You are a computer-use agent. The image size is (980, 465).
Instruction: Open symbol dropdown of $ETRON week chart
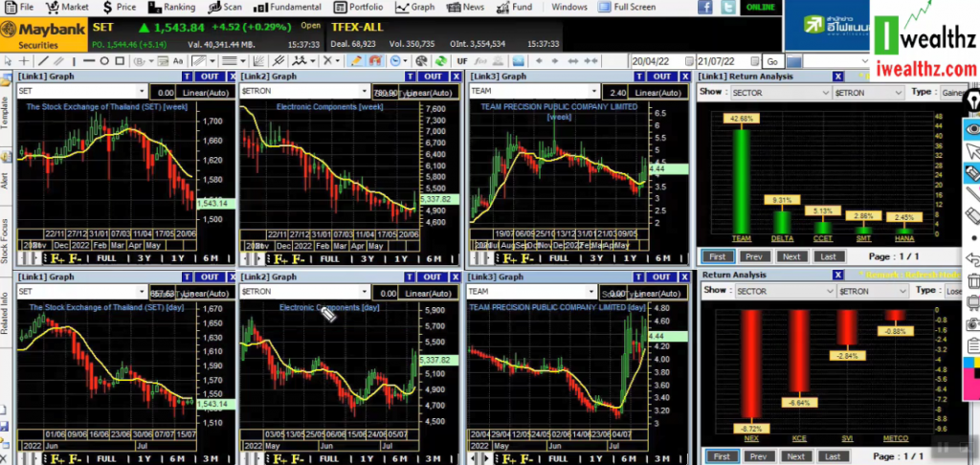click(x=365, y=91)
